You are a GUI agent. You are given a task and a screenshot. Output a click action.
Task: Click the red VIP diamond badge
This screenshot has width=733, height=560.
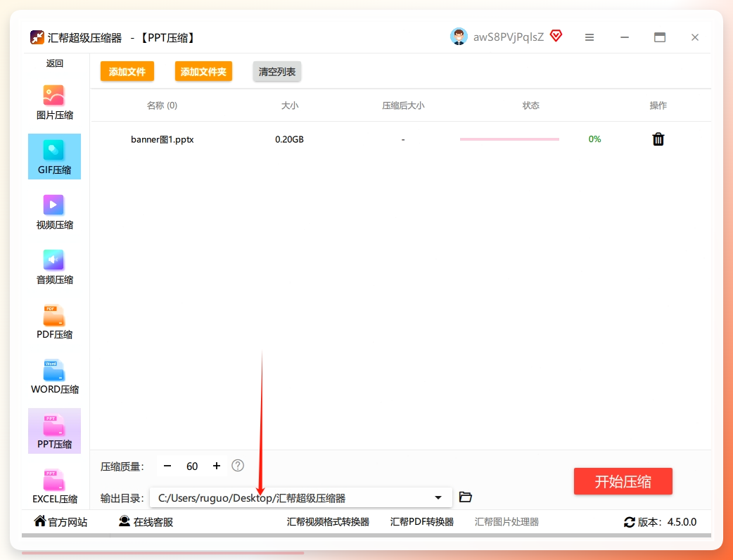[x=556, y=35]
